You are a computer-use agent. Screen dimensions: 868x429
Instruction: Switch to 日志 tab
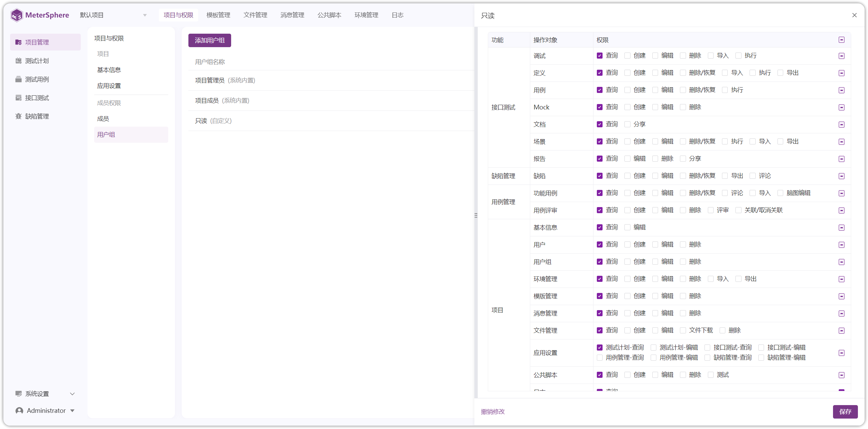pos(398,15)
